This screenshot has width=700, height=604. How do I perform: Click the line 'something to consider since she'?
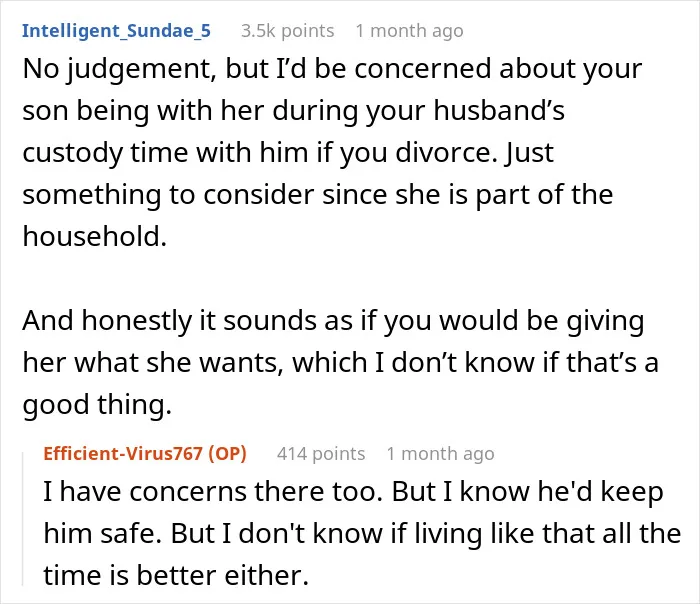317,196
